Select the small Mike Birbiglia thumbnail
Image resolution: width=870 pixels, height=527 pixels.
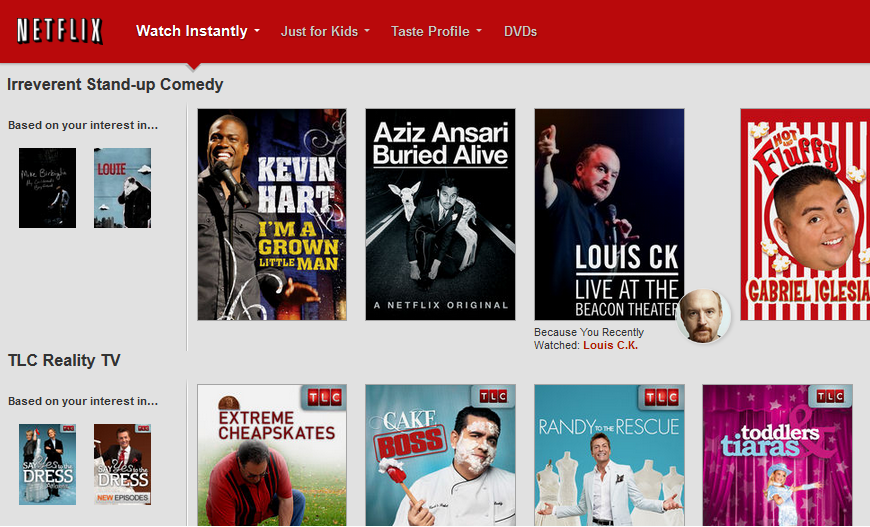coord(47,188)
